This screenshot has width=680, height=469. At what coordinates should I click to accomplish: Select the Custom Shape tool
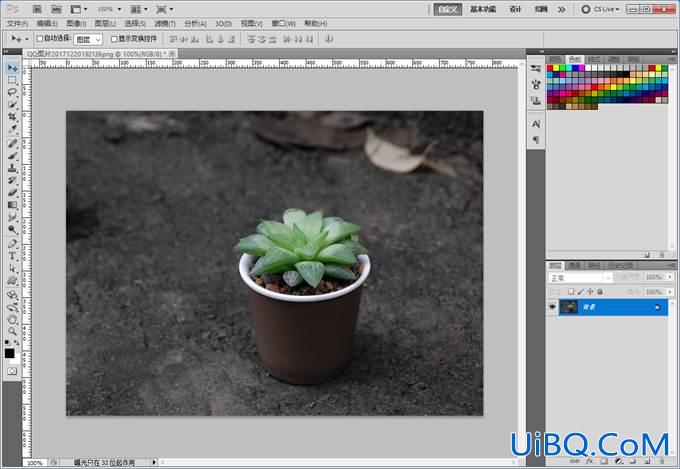(12, 281)
